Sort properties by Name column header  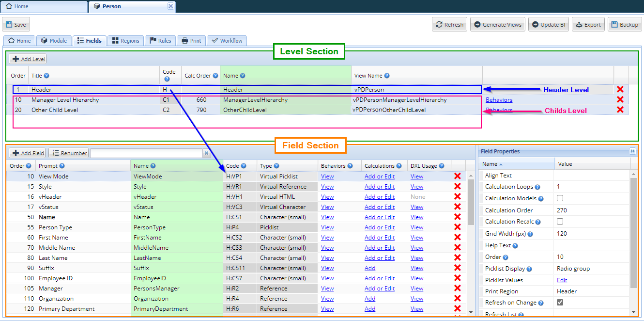(x=517, y=164)
